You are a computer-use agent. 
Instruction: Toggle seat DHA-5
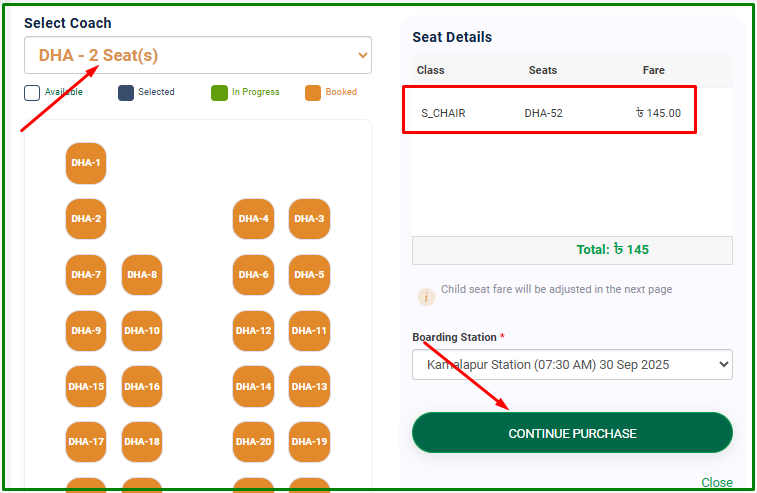(x=309, y=275)
